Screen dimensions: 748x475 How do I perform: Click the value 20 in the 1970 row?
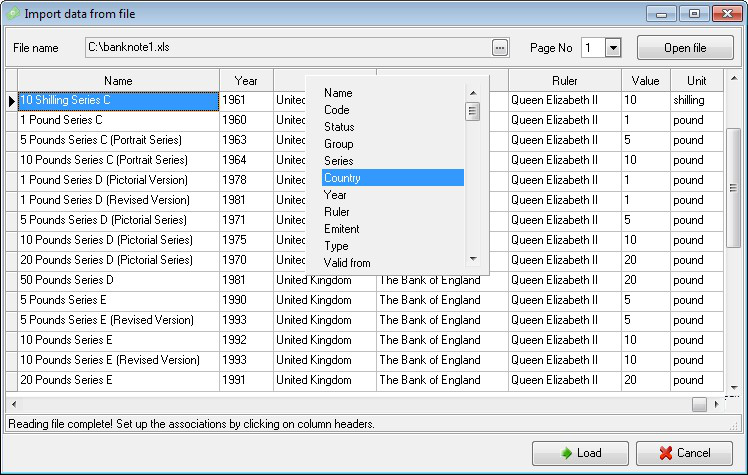645,261
